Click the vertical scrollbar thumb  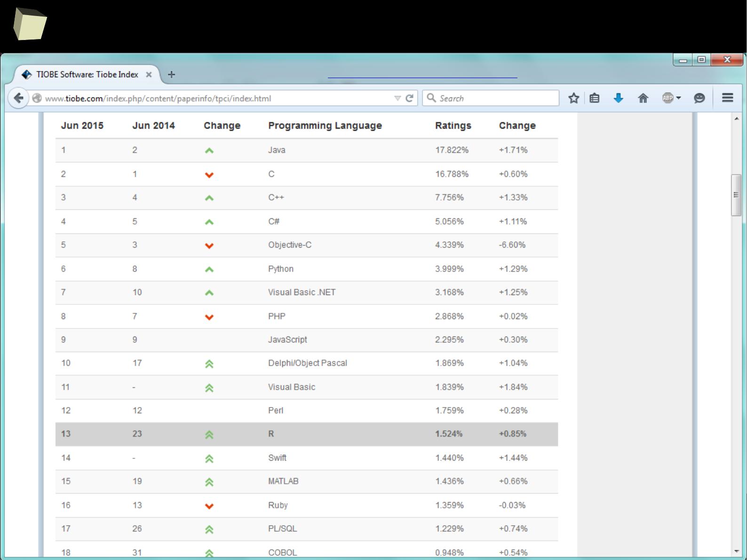(736, 195)
